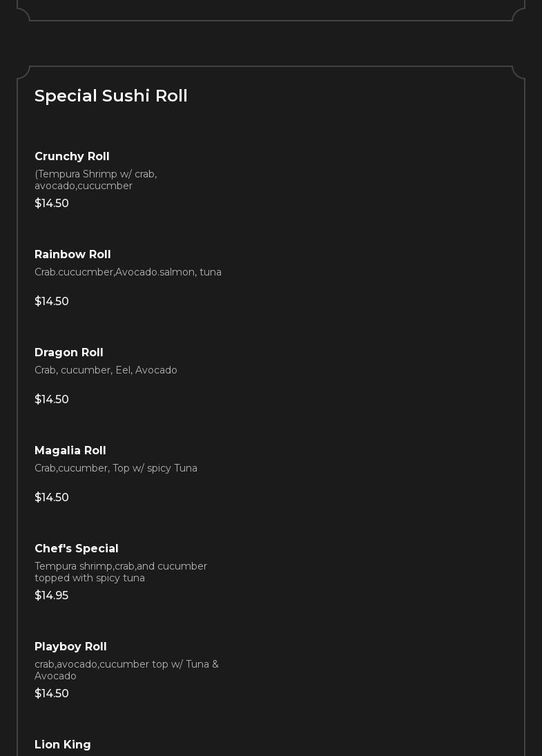542x756 pixels.
Task: Click the Crunchy Roll tempura shrimp description
Action: [x=95, y=180]
